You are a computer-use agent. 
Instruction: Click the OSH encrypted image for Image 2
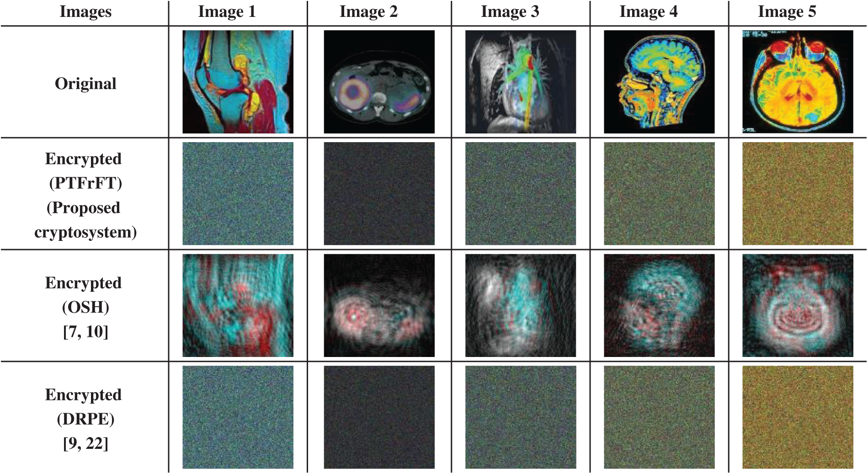coord(379,305)
